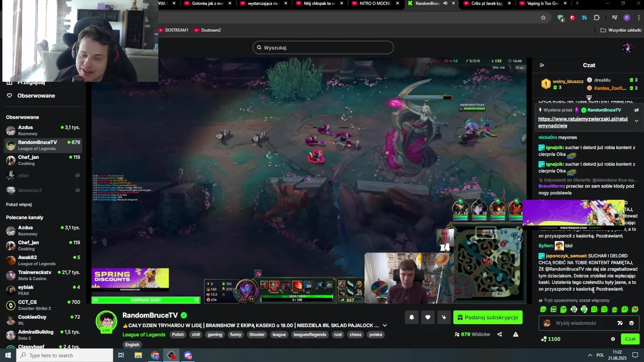Click the Wyszukaj search field

click(323, 48)
